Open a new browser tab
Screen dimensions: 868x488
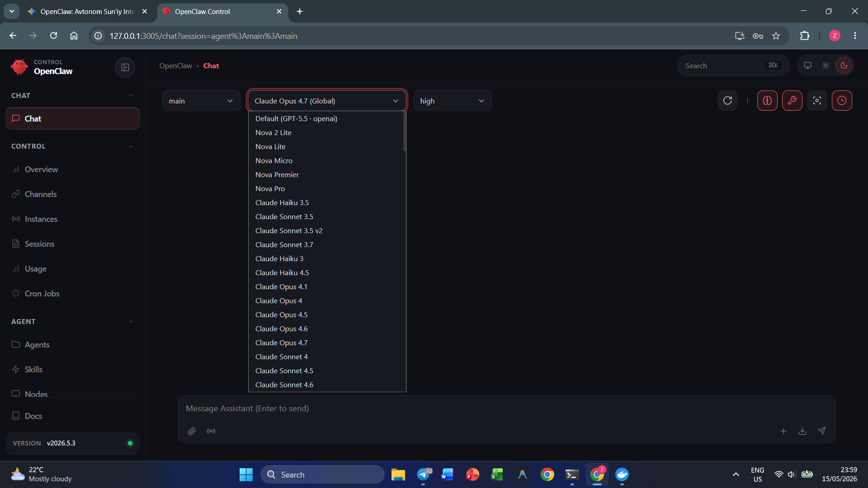pos(300,11)
